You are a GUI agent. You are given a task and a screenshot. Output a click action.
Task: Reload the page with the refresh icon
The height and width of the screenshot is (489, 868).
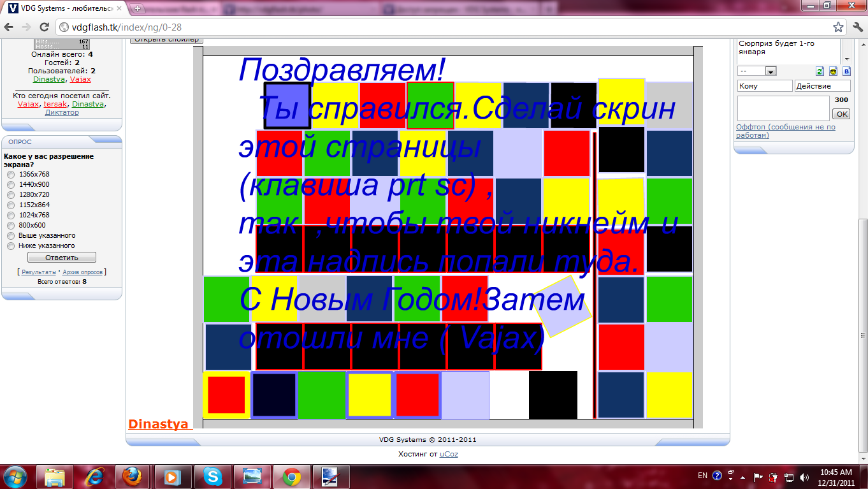(x=45, y=27)
